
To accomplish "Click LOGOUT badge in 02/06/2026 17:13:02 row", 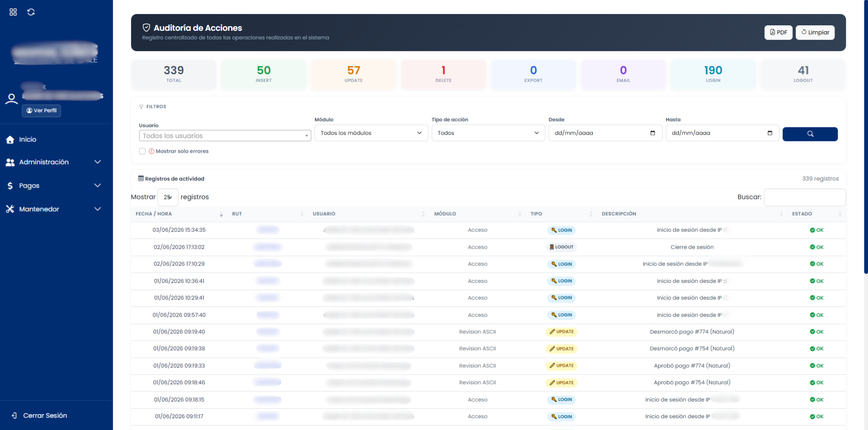I will click(x=561, y=247).
